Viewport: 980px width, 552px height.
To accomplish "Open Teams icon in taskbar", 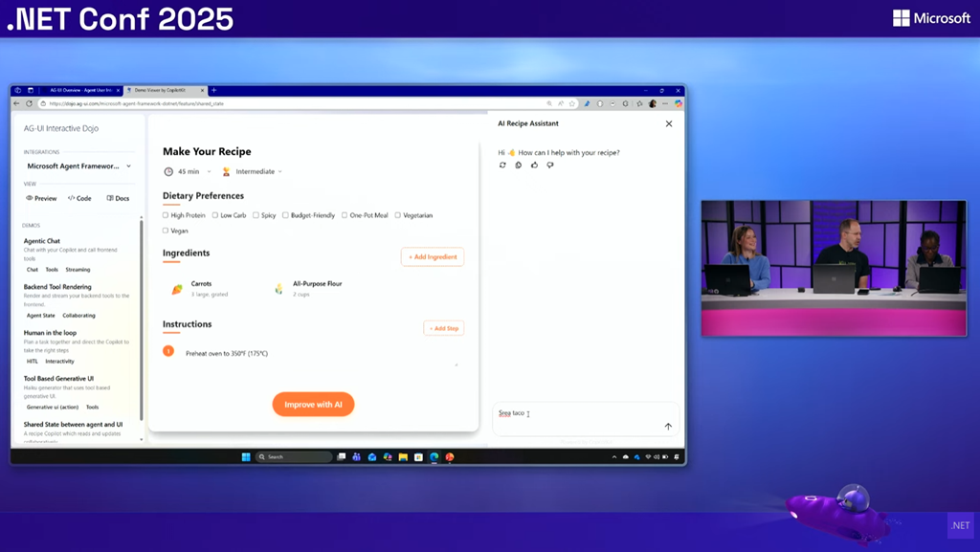I will pos(356,457).
